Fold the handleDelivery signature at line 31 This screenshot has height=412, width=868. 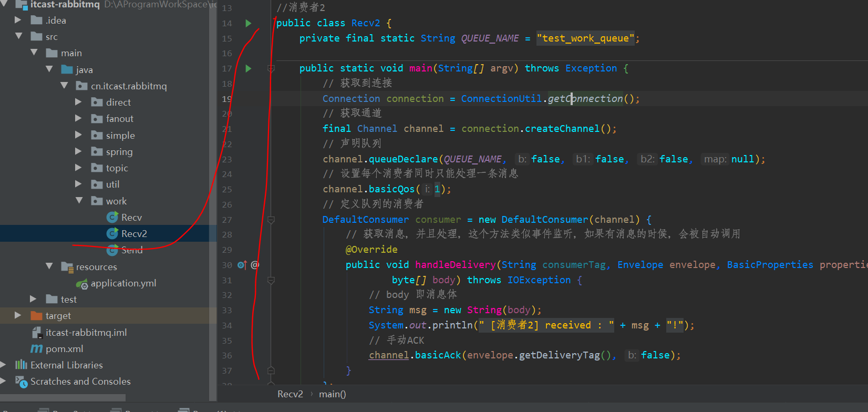click(x=271, y=280)
